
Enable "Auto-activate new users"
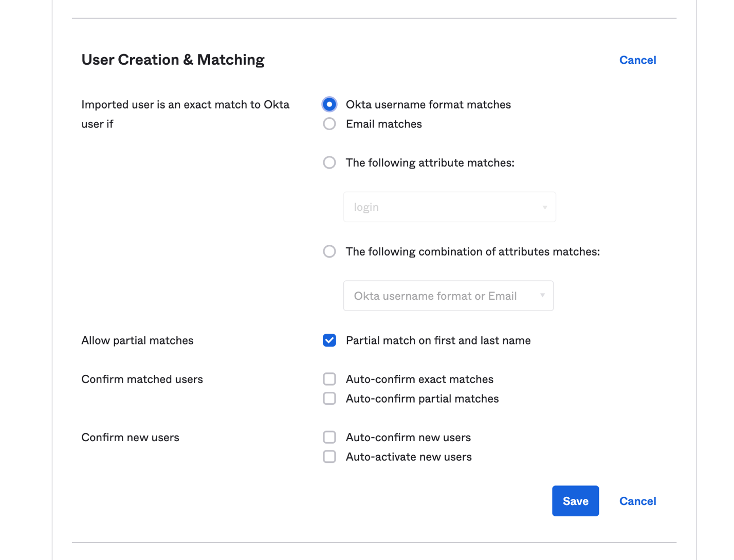(329, 456)
